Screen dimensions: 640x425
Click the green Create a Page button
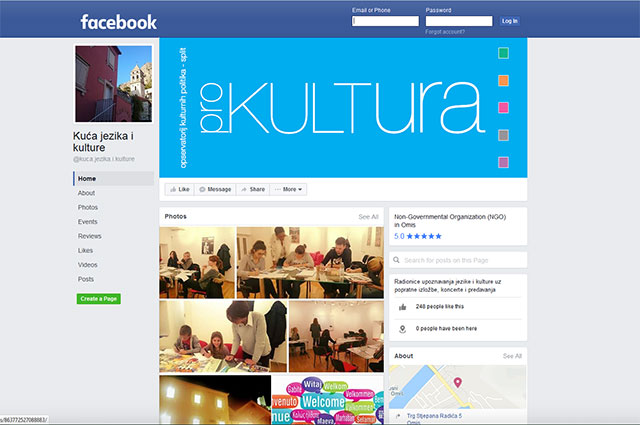click(x=98, y=299)
